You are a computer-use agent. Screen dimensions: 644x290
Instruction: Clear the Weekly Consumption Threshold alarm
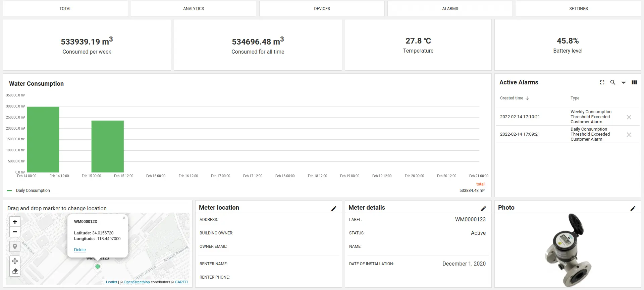click(629, 117)
